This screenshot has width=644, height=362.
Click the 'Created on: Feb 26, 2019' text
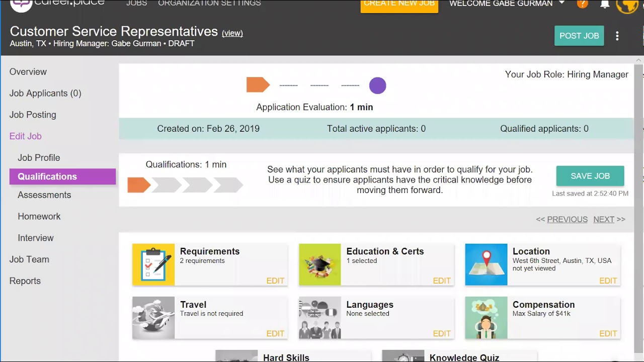point(208,129)
